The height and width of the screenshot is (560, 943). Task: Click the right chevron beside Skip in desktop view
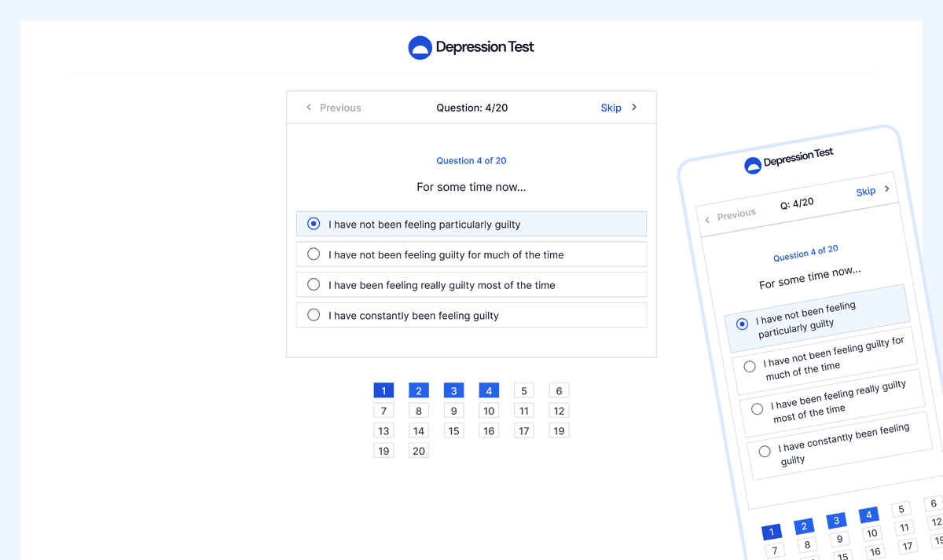634,107
